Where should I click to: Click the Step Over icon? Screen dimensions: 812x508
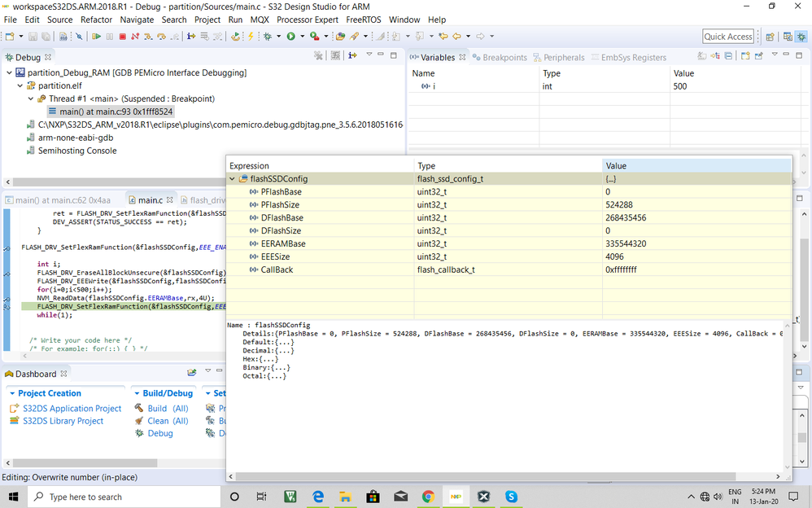[x=162, y=37]
